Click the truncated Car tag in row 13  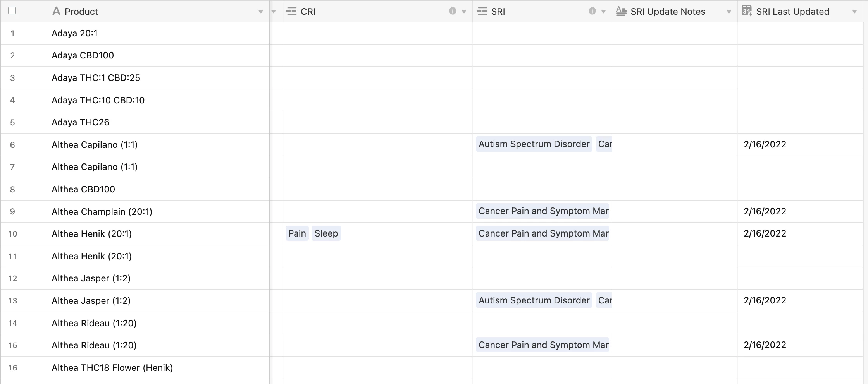(x=604, y=300)
